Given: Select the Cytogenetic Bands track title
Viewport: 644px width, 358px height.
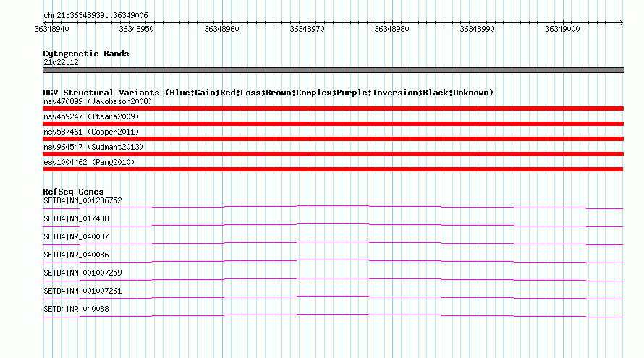Looking at the screenshot, I should click(x=86, y=54).
